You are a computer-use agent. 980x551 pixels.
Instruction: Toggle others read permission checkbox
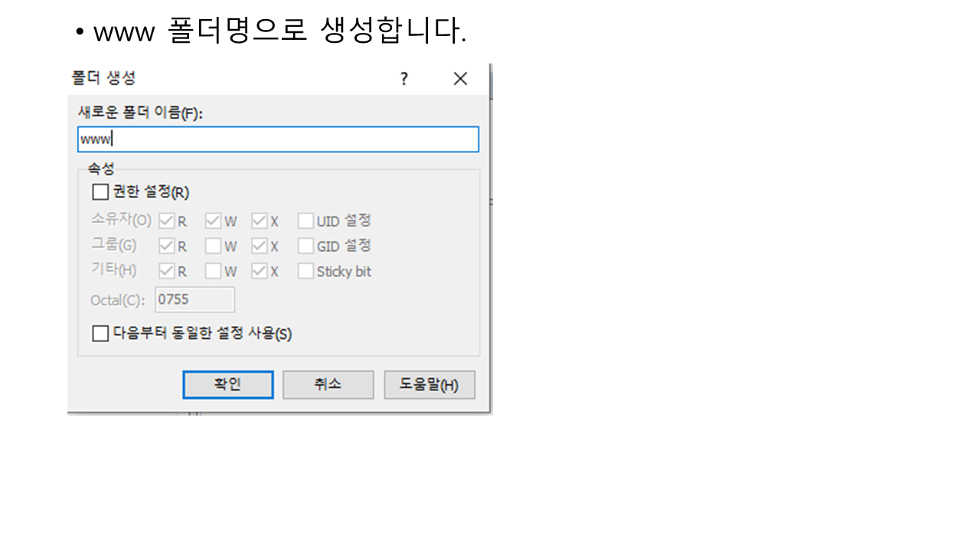167,272
